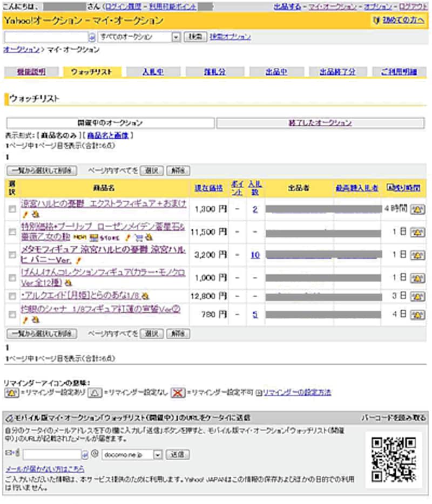
Task: Open bid count 10 for メタモフィギュア
Action: coord(255,255)
